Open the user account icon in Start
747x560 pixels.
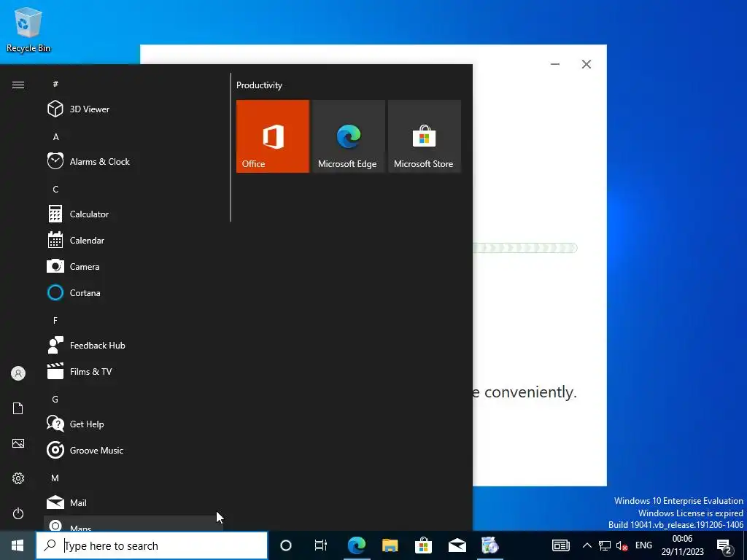pos(18,373)
